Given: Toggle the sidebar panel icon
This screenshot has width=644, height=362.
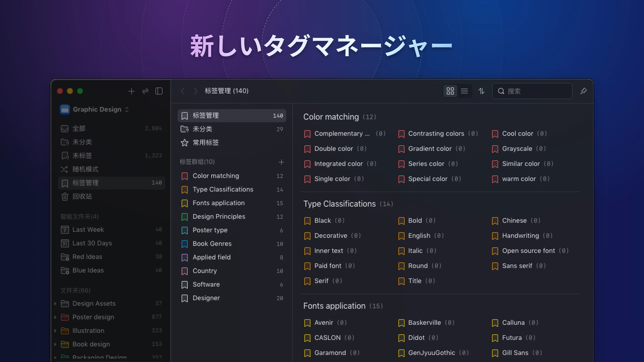Looking at the screenshot, I should pyautogui.click(x=159, y=91).
